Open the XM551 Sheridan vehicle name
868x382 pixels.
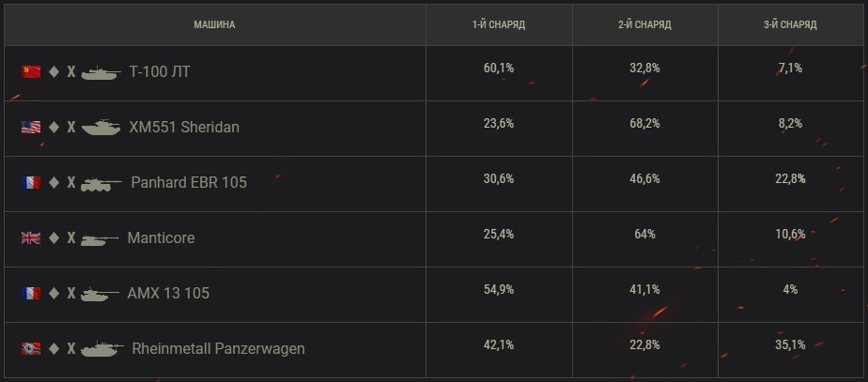coord(184,127)
